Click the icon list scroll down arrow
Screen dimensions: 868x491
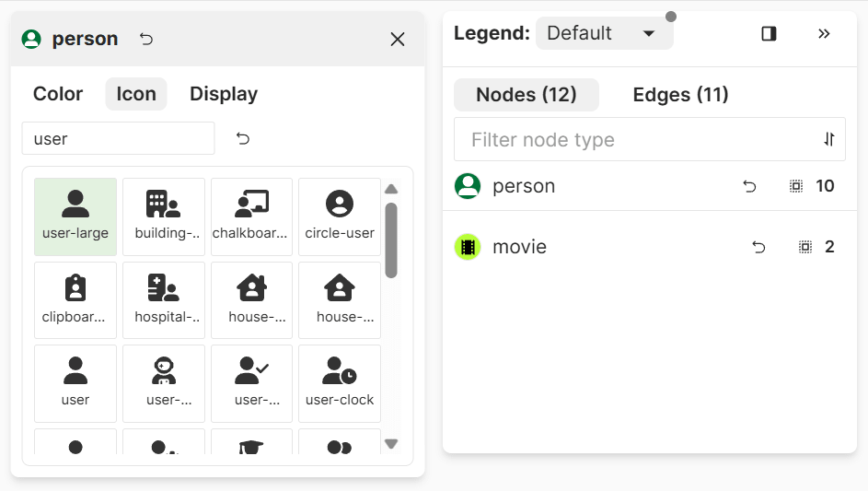tap(391, 444)
